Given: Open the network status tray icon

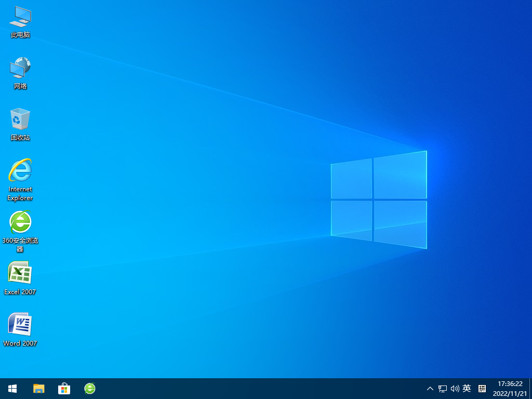Looking at the screenshot, I should 443,389.
